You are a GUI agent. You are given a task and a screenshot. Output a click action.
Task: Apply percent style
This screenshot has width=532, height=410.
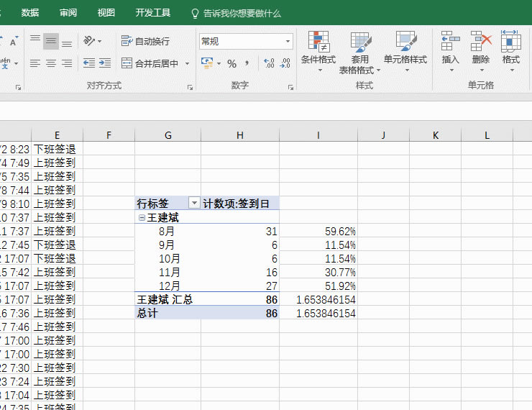tap(231, 63)
